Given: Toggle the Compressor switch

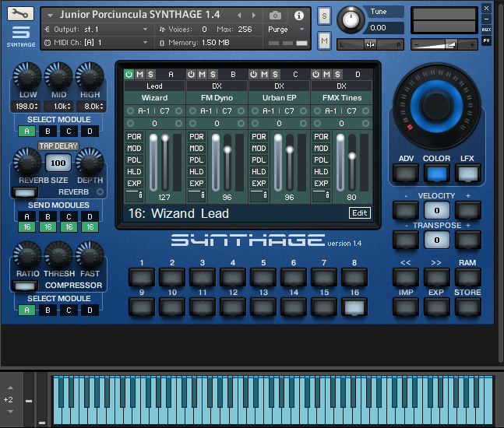Looking at the screenshot, I should [x=25, y=286].
